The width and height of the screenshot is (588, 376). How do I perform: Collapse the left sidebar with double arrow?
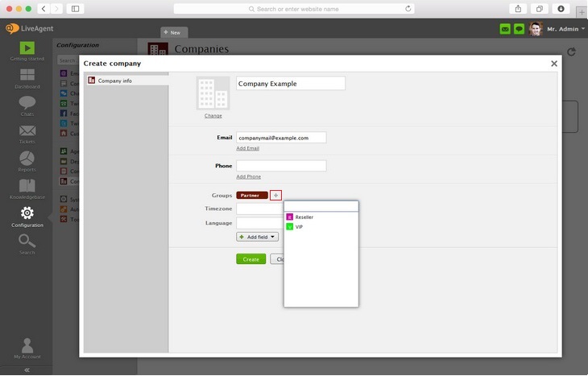27,370
